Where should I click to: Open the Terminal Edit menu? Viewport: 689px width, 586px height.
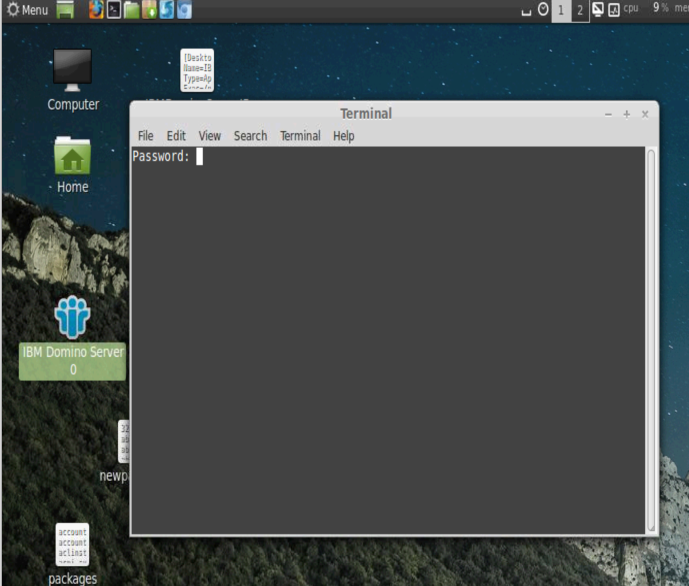[176, 136]
